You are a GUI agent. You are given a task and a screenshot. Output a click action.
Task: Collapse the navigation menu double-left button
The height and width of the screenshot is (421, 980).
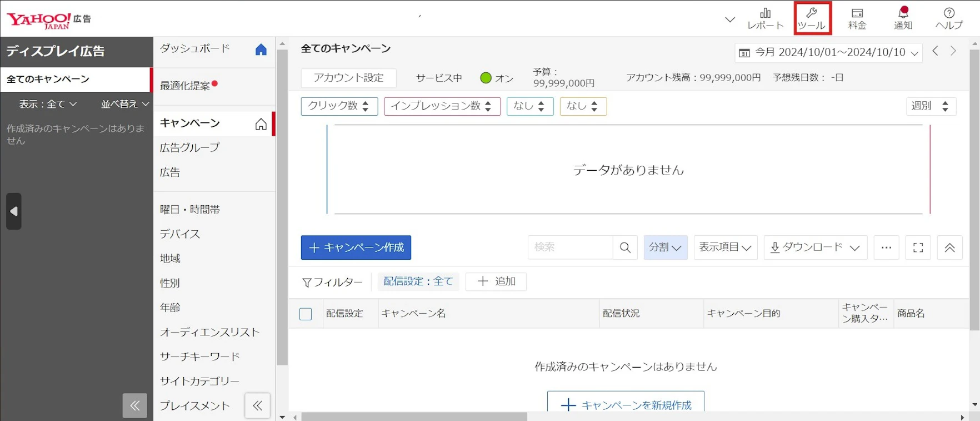point(258,405)
